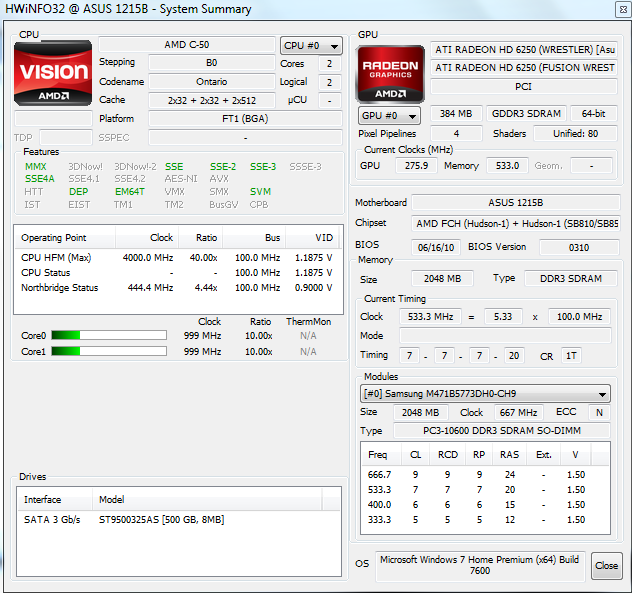The height and width of the screenshot is (593, 632).
Task: Click the Stepping B0 field
Action: click(x=212, y=63)
